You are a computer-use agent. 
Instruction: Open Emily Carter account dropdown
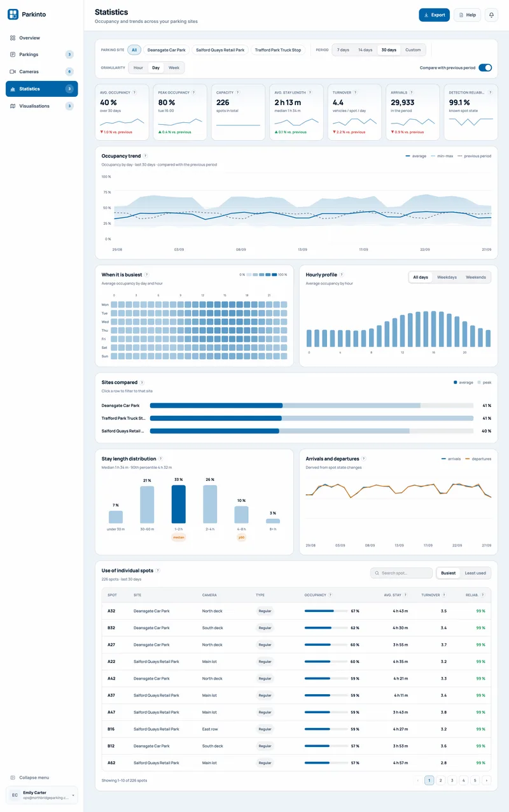(42, 795)
